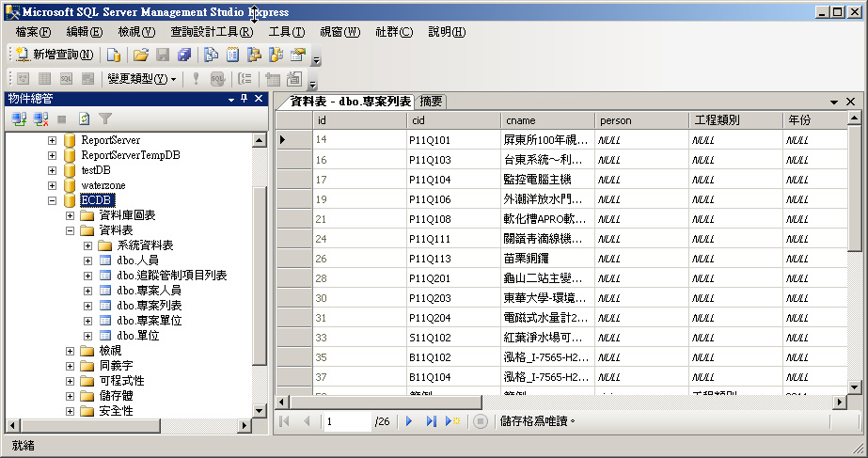
Task: Open the active documents list dropdown arrow
Action: 834,102
